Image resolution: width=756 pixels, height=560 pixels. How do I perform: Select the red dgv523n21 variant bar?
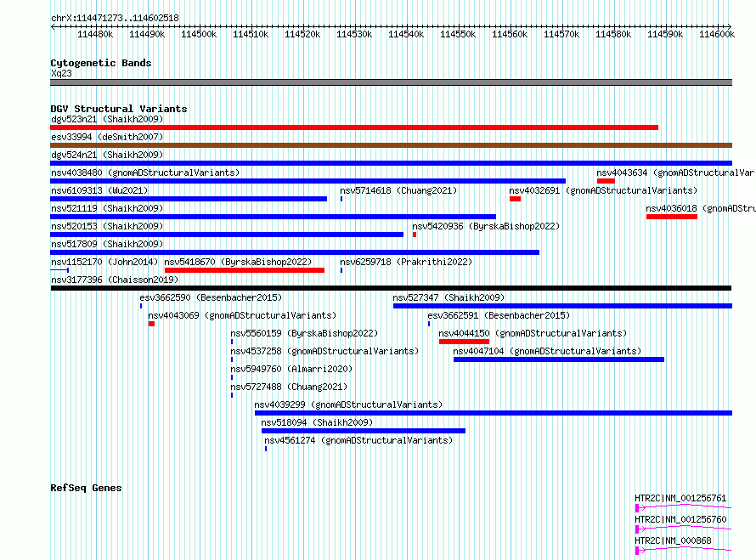coord(354,127)
